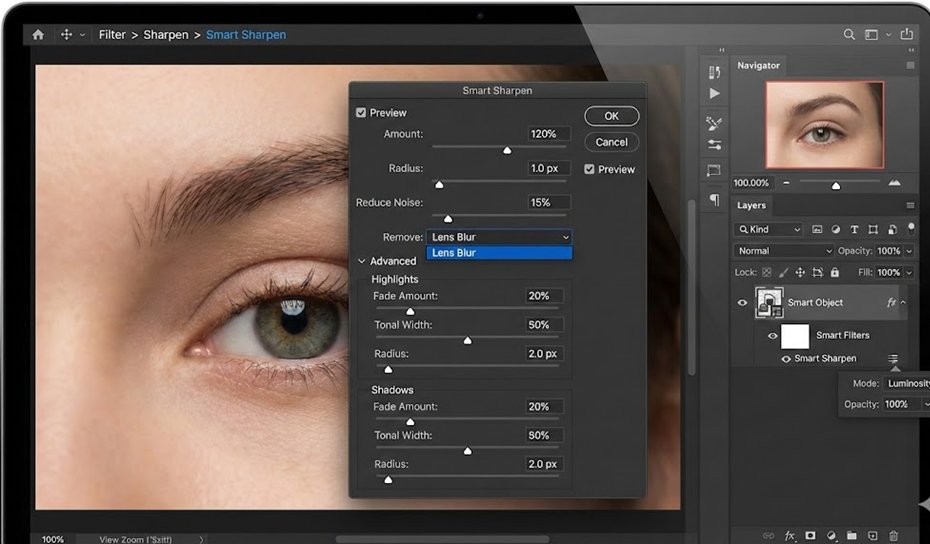Click the Home icon in the top bar

point(39,35)
